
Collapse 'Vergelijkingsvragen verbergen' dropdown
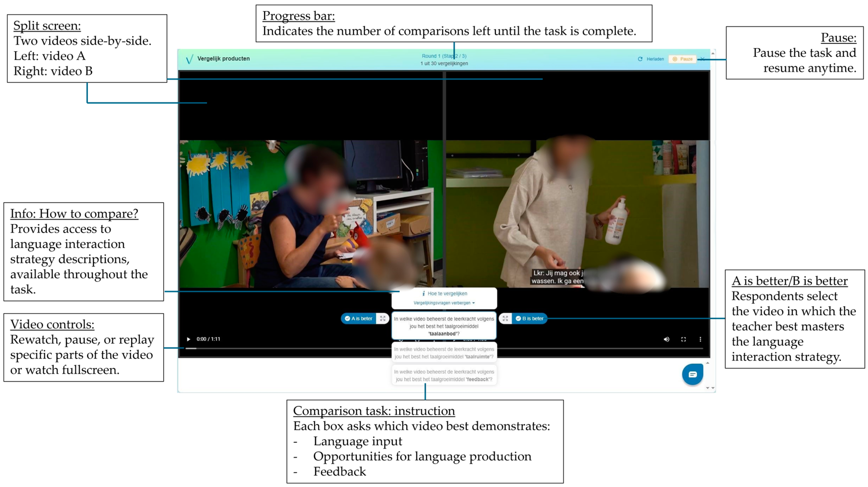(444, 303)
